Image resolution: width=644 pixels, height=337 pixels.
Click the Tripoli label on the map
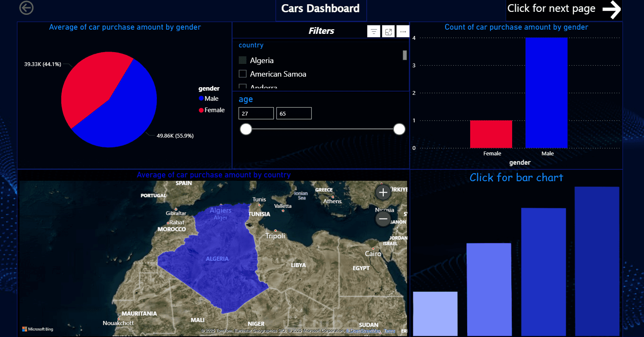tap(275, 236)
